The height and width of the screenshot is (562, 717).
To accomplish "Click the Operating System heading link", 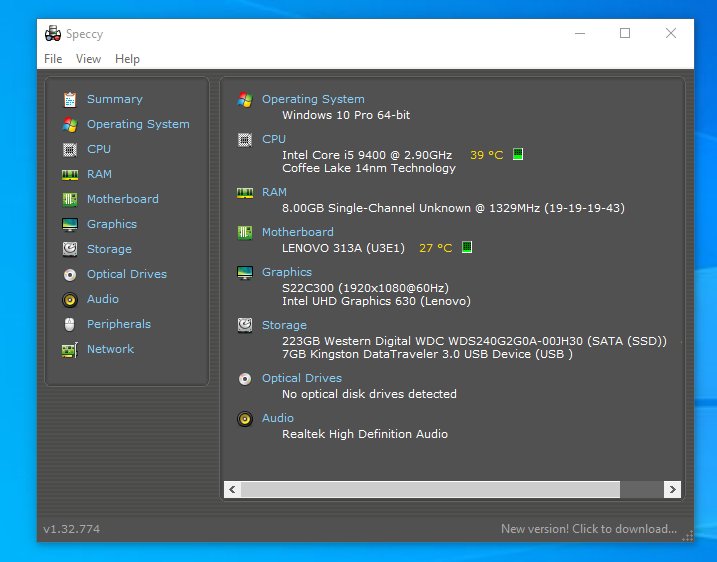I will 313,99.
